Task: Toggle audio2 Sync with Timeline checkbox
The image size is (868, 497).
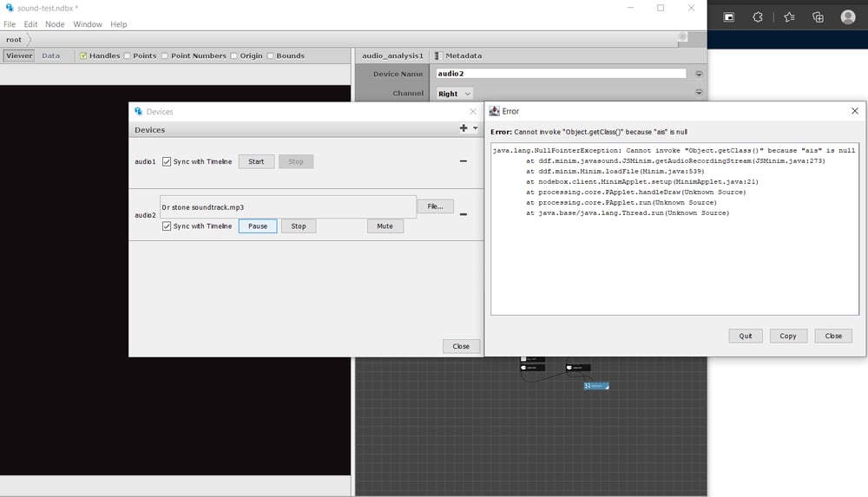Action: [x=167, y=226]
